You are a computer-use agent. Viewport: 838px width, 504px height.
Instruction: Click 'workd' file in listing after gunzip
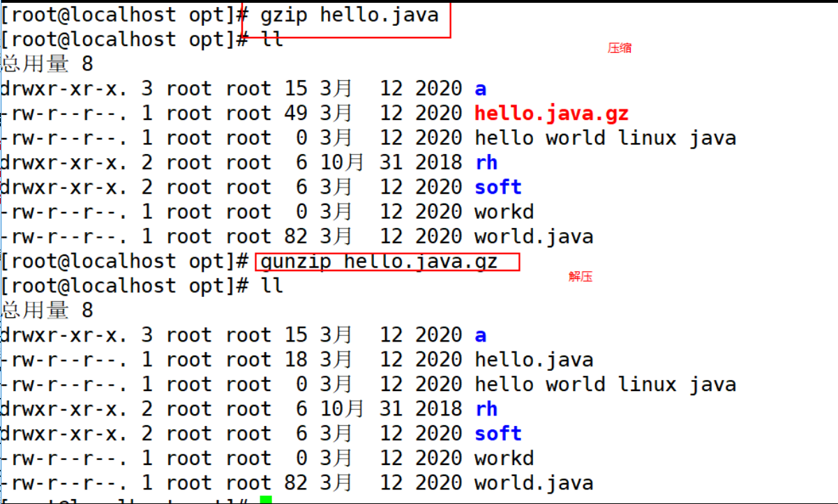tap(504, 458)
